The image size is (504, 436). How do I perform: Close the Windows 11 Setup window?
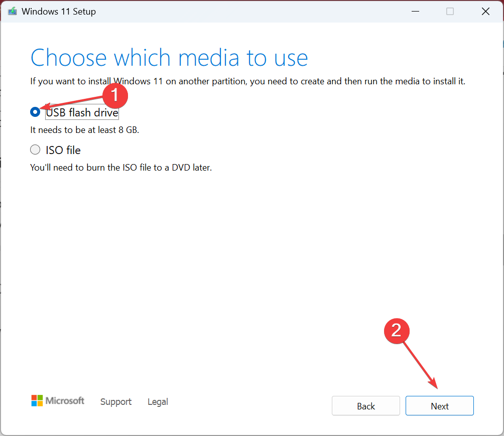(485, 11)
